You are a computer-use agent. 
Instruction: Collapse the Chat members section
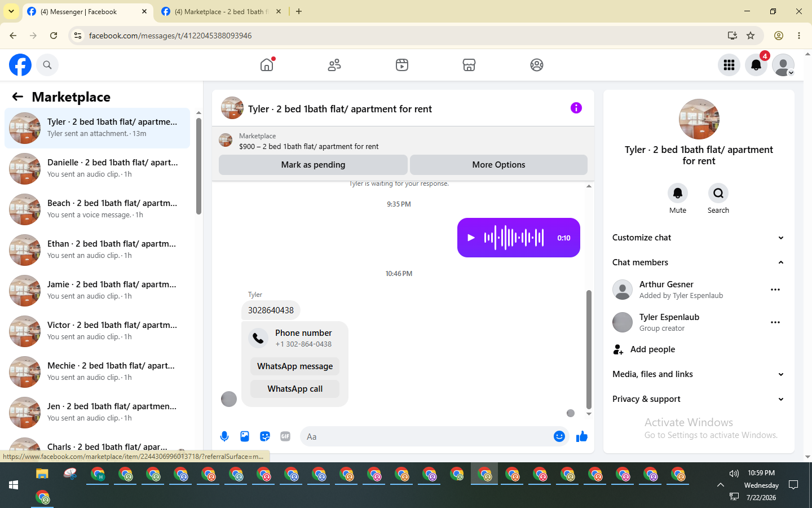(x=699, y=262)
